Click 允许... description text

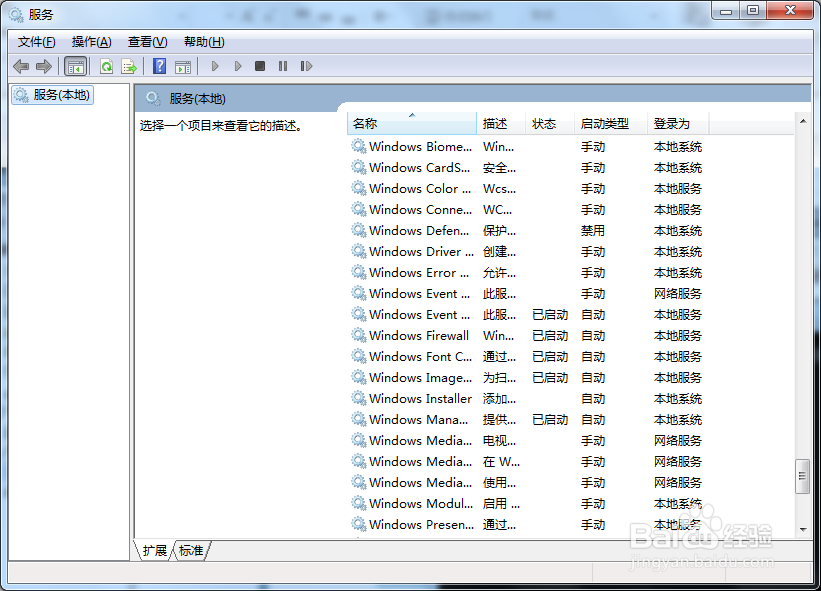(499, 272)
